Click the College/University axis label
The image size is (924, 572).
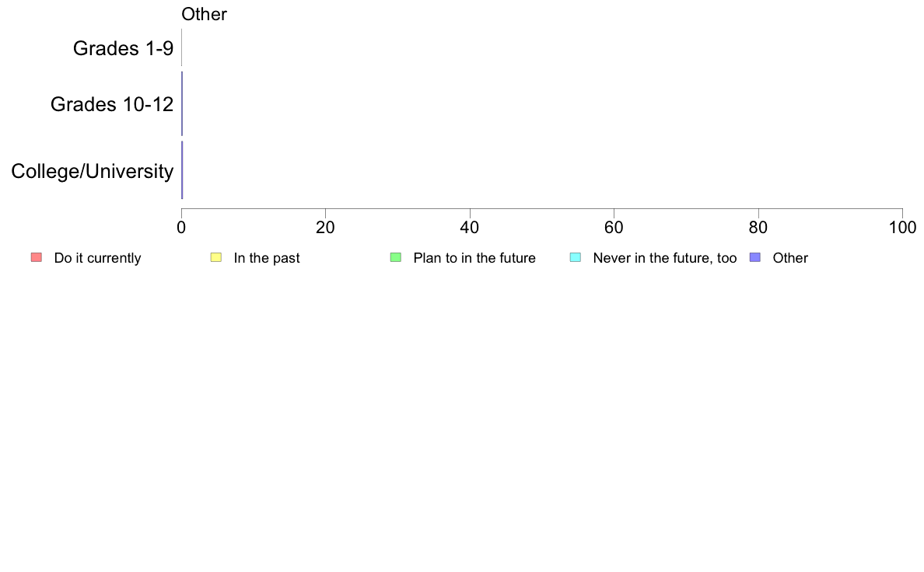pyautogui.click(x=93, y=172)
